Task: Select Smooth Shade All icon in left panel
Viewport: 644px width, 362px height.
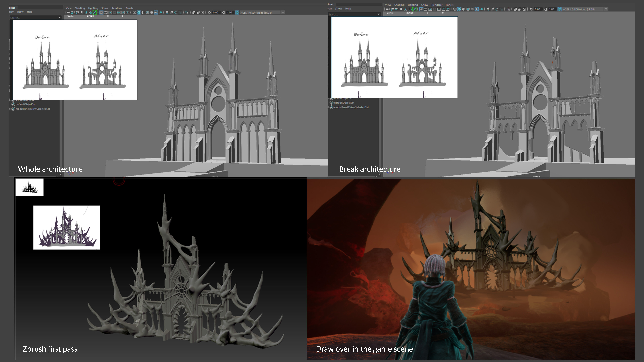Action: click(x=139, y=13)
